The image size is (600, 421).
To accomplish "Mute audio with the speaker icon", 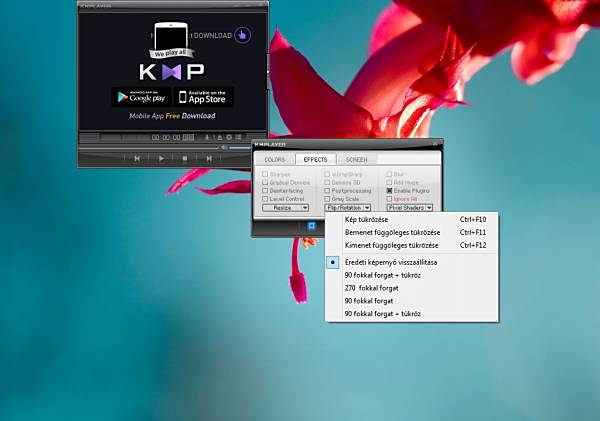I will pos(224,147).
